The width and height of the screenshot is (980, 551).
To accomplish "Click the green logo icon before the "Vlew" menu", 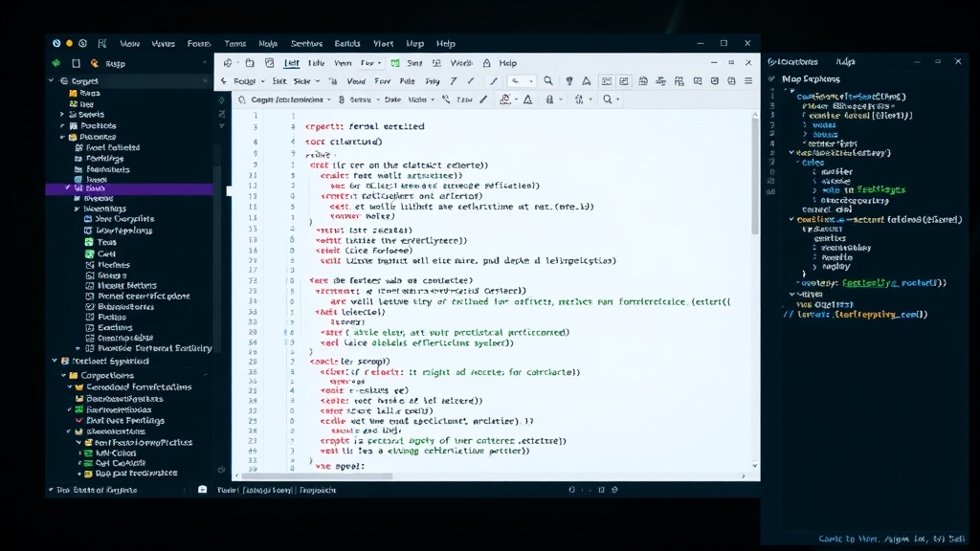I will coord(101,44).
